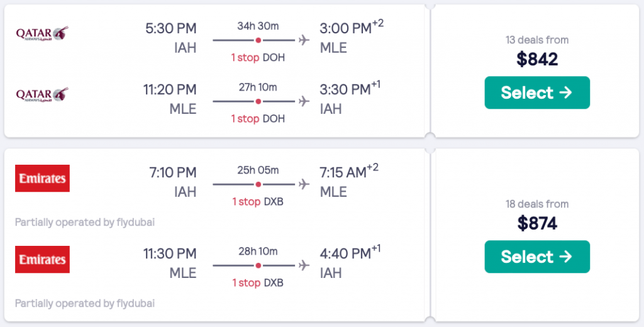Click the '1 stop DOH' label on outbound Qatar flight
Viewport: 644px width, 327px height.
click(258, 57)
